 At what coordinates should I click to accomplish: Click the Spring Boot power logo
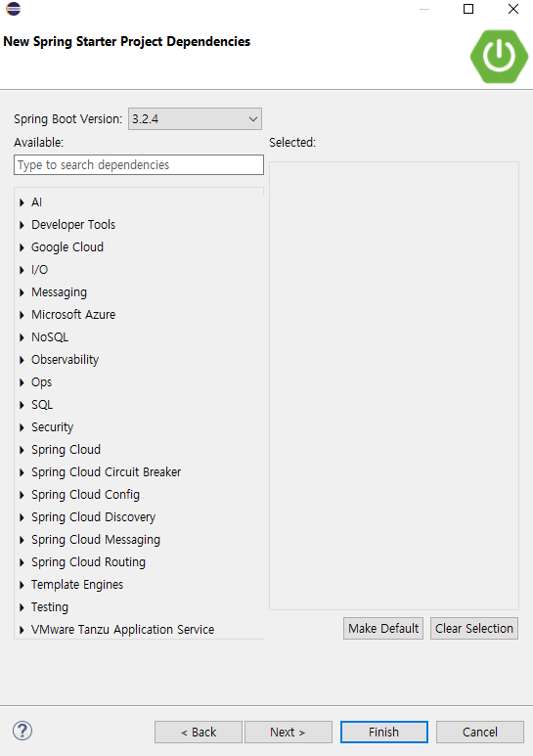[500, 57]
